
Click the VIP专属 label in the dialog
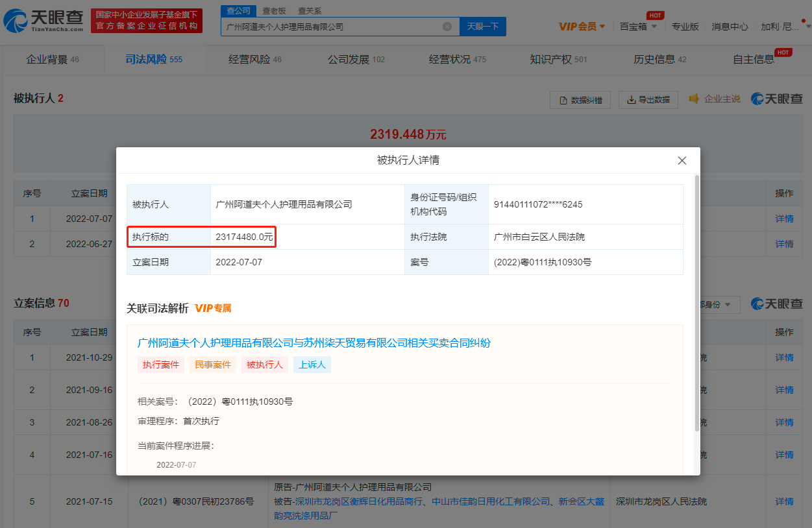(x=213, y=308)
